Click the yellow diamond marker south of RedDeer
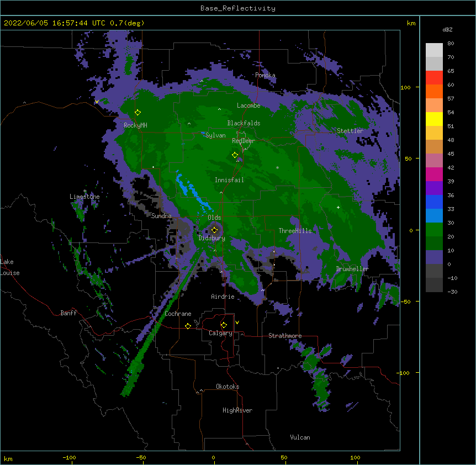This screenshot has height=465, width=476. tap(235, 155)
